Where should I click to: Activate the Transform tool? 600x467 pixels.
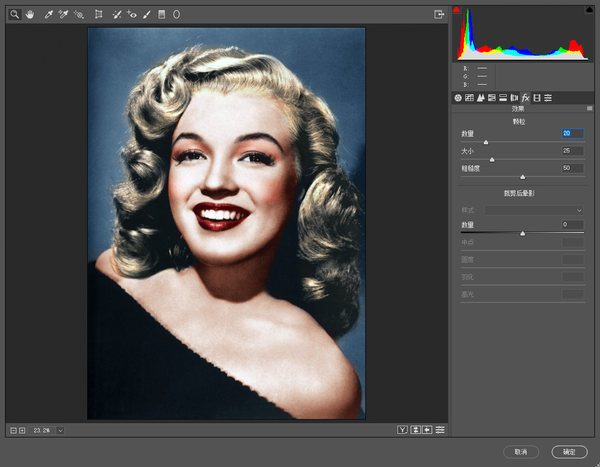pos(98,15)
